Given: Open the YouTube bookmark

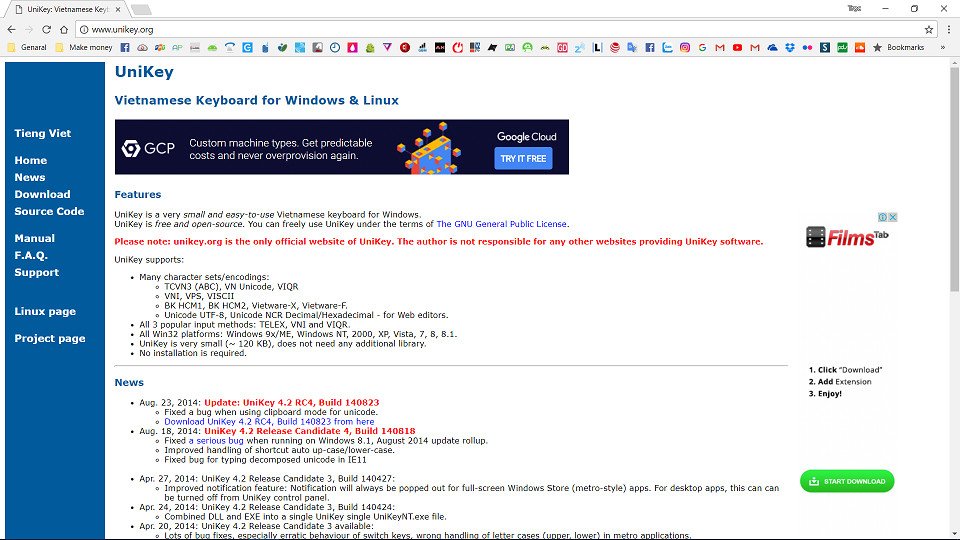Looking at the screenshot, I should (x=737, y=48).
